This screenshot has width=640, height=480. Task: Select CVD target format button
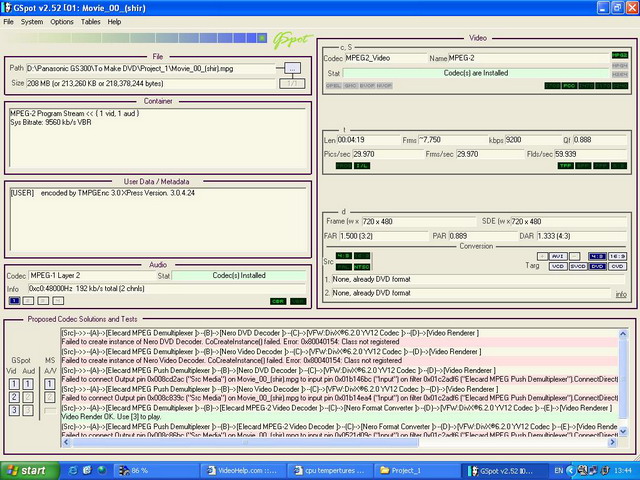point(617,266)
